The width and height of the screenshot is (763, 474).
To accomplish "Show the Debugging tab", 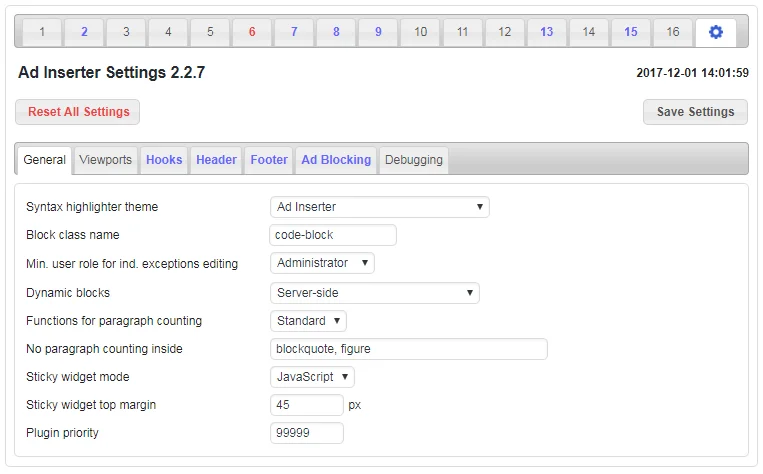I will click(x=413, y=160).
